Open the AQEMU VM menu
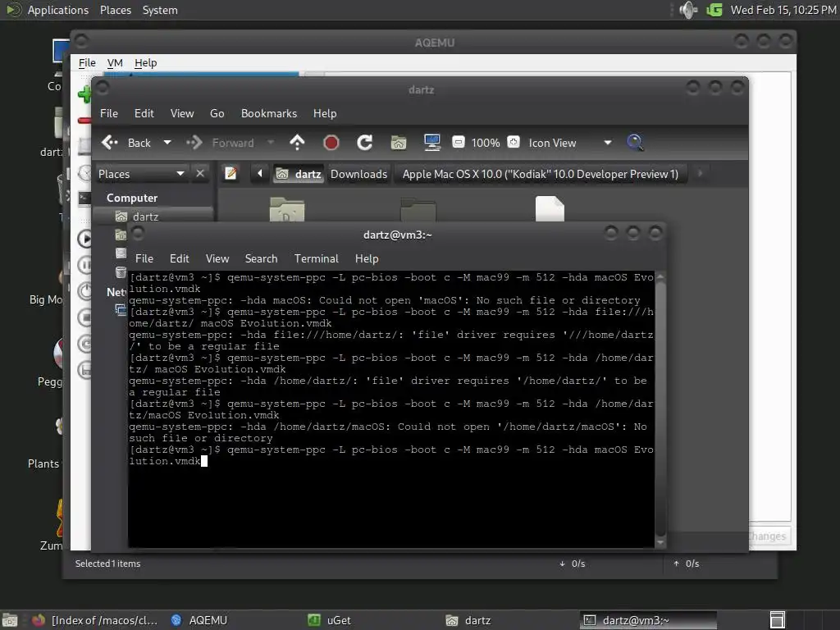 pos(115,63)
